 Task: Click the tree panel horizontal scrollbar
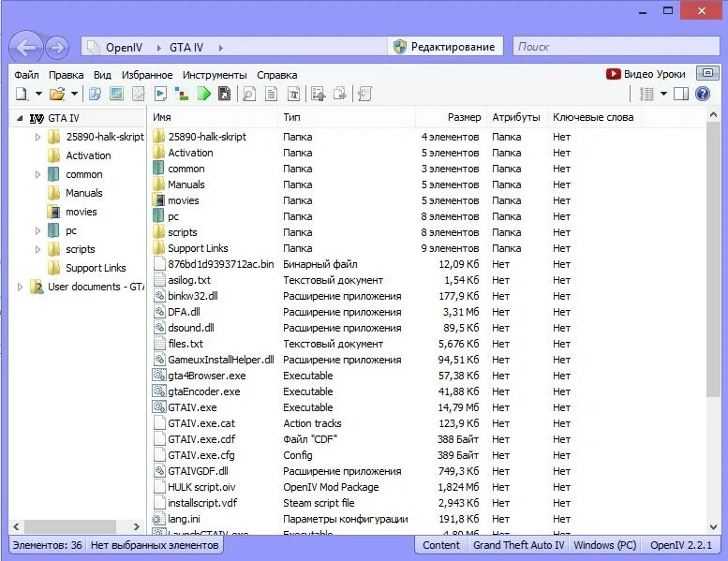(70, 526)
